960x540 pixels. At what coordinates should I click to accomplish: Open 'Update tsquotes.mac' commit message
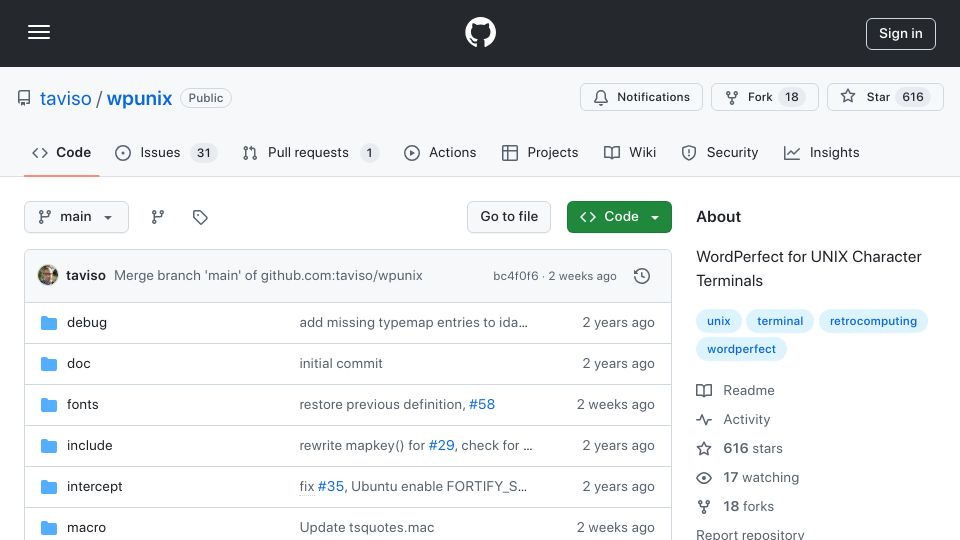coord(367,528)
